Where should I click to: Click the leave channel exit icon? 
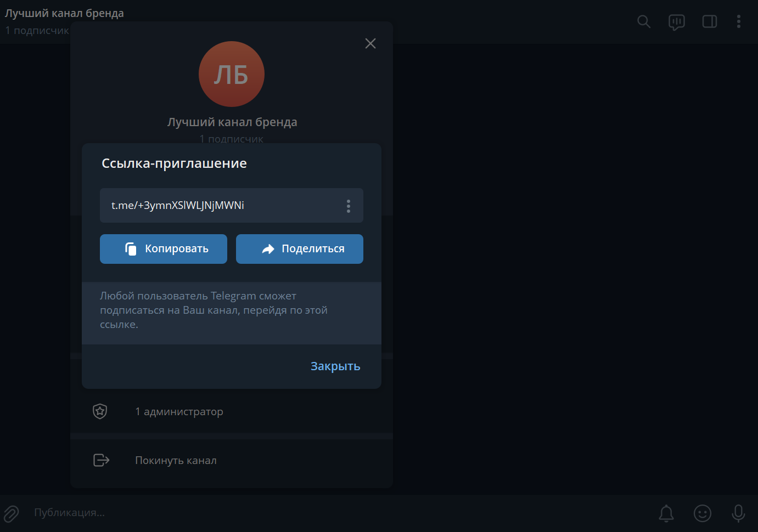[x=101, y=460]
